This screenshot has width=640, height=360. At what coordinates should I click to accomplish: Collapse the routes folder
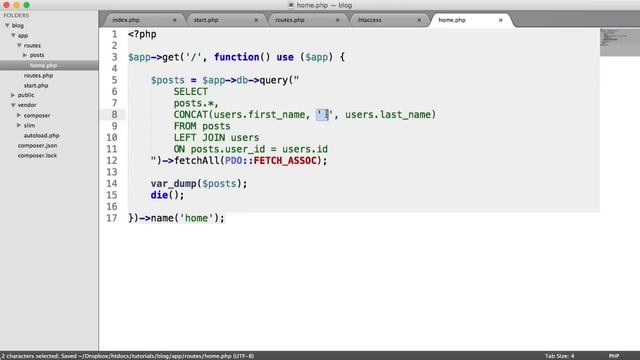click(x=19, y=45)
